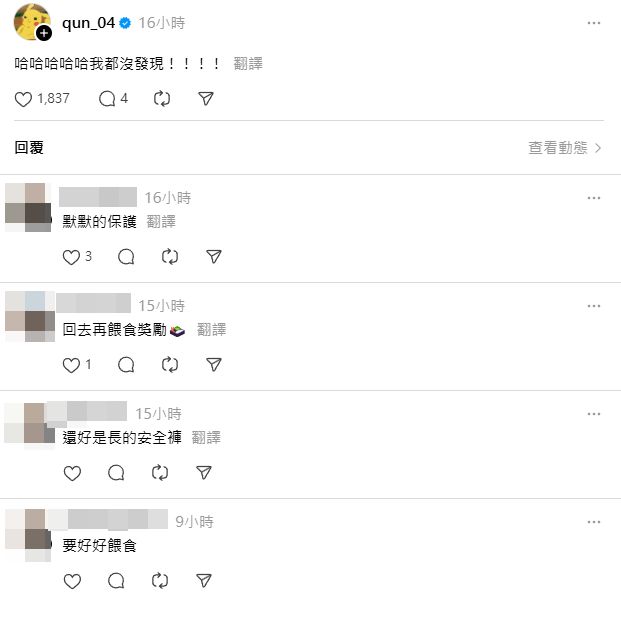Viewport: 621px width, 633px height.
Task: Like the main post by qun_04
Action: click(x=23, y=99)
